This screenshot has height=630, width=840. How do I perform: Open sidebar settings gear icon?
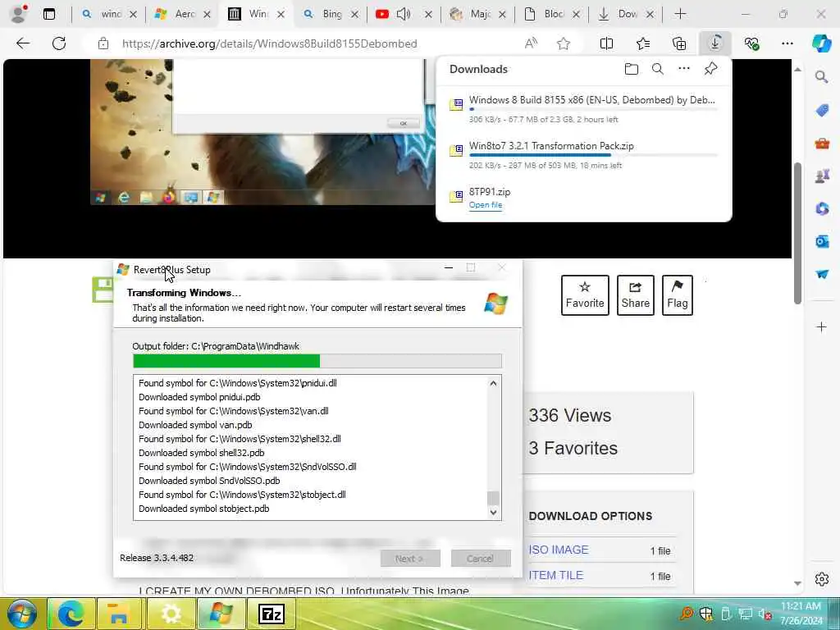pyautogui.click(x=822, y=579)
